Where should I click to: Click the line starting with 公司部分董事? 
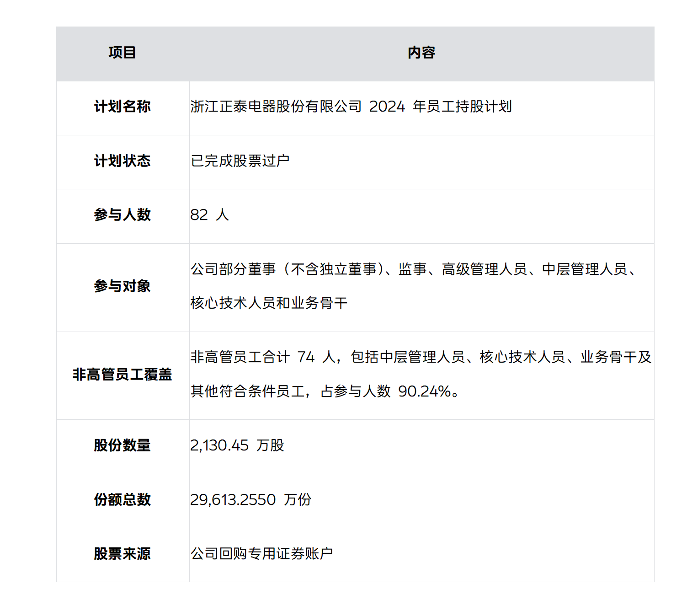(414, 269)
